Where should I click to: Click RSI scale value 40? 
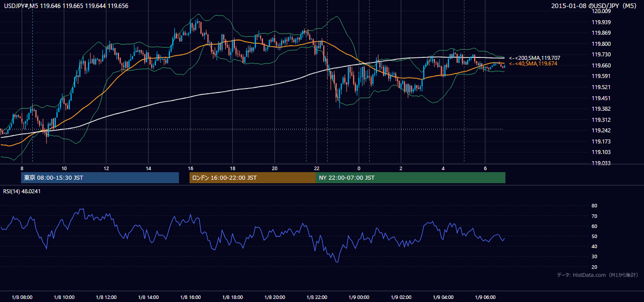(594, 246)
